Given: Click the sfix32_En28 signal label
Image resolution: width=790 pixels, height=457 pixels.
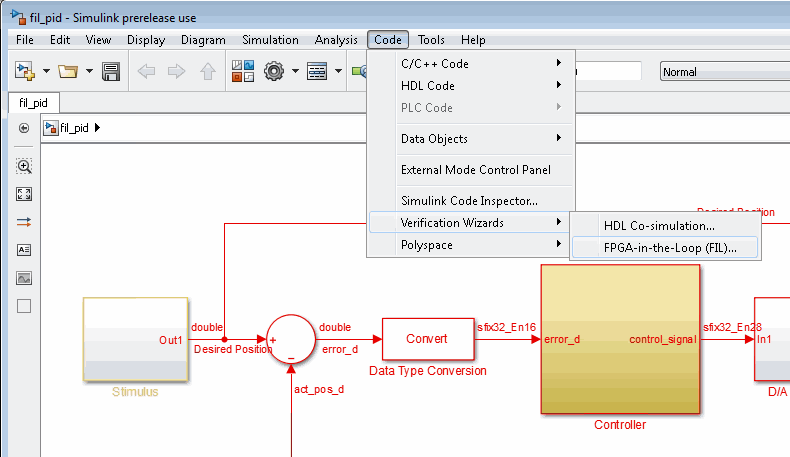Looking at the screenshot, I should pyautogui.click(x=733, y=328).
